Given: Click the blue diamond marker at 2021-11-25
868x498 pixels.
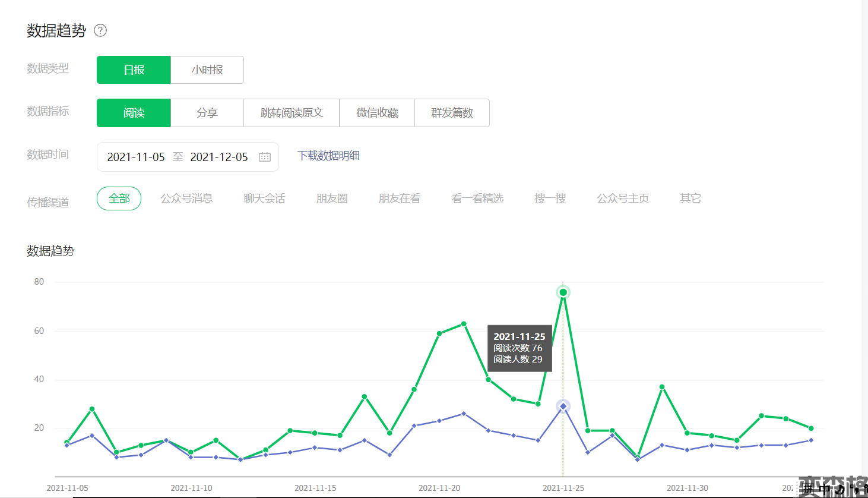Looking at the screenshot, I should coord(563,406).
